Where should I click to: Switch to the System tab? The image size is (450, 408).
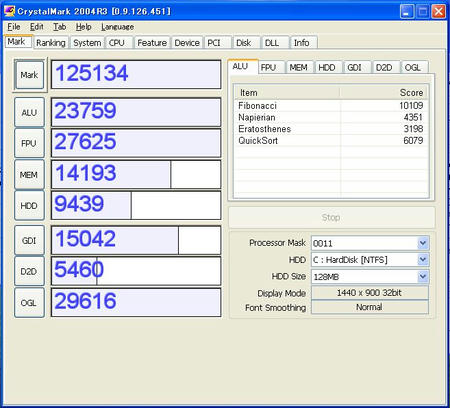[x=87, y=43]
